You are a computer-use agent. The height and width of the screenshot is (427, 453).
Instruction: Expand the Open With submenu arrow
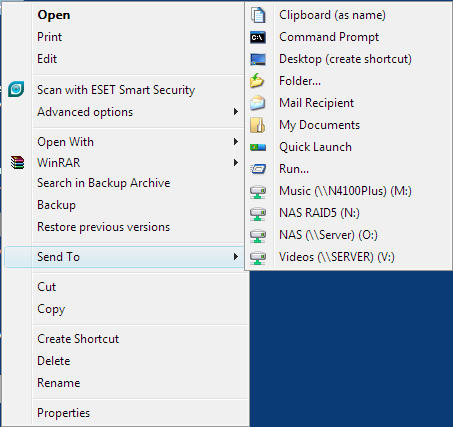(x=236, y=142)
